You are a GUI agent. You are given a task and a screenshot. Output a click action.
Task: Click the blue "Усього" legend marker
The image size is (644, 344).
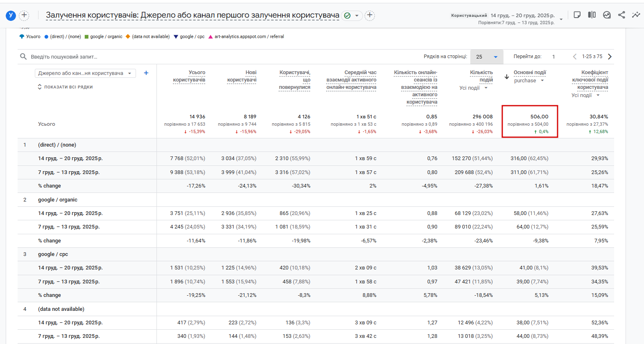point(22,36)
